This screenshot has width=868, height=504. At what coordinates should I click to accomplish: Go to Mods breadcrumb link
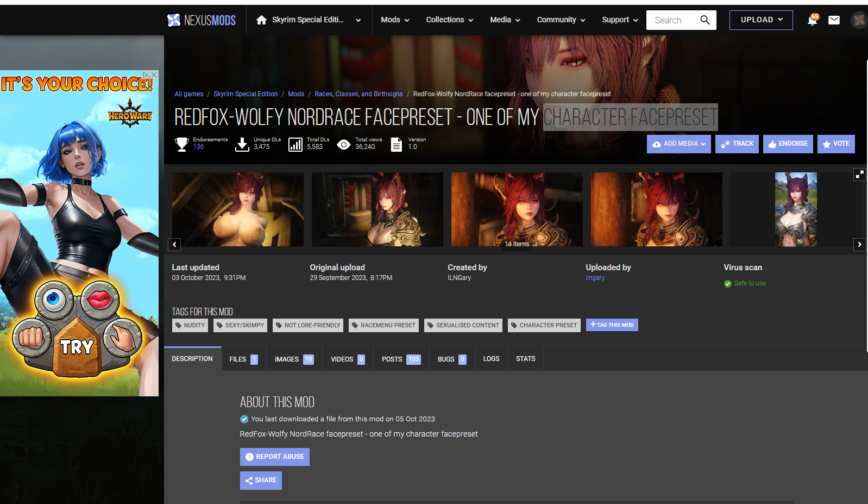[x=296, y=94]
